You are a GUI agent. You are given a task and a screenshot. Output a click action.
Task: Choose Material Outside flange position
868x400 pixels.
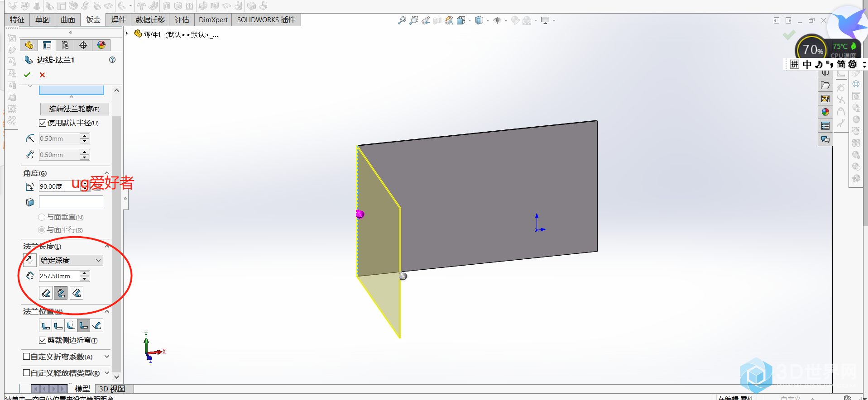pyautogui.click(x=58, y=325)
